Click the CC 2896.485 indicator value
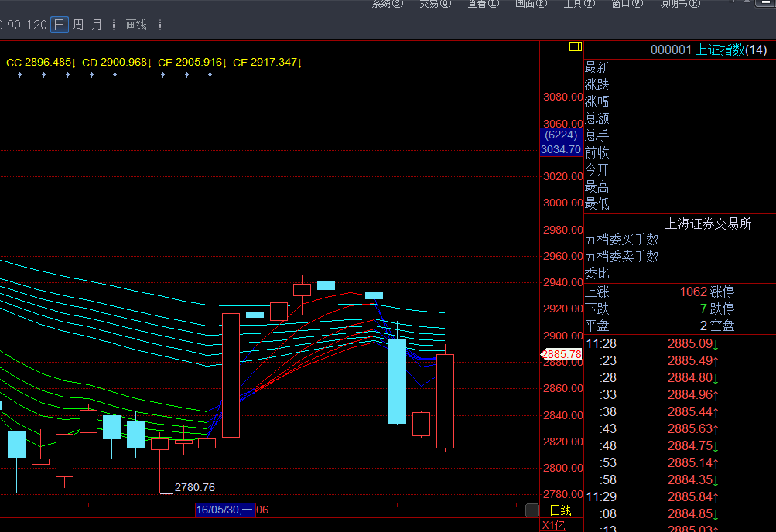 point(41,62)
